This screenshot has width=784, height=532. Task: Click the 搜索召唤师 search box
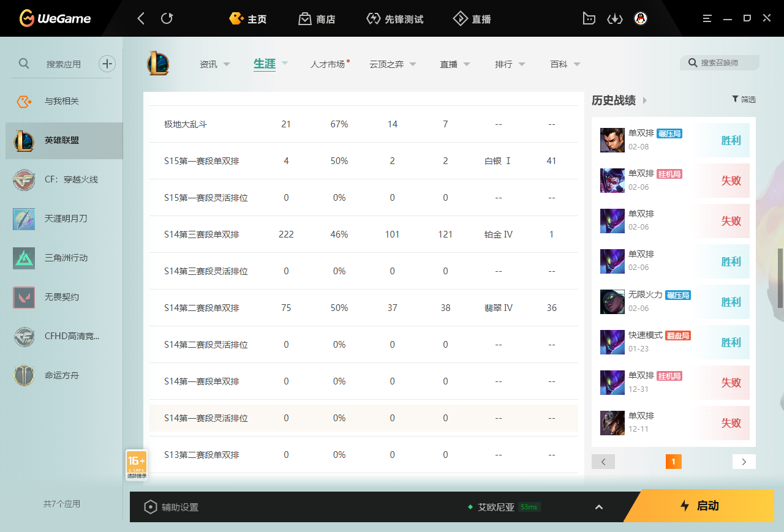tap(720, 62)
